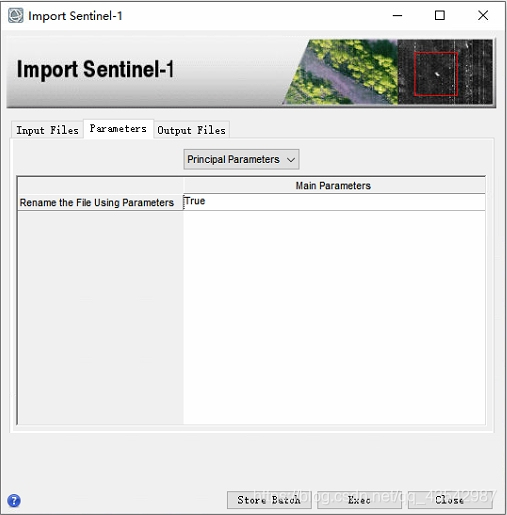The width and height of the screenshot is (507, 515).
Task: Click the chevron arrow beside Principal Parameters
Action: (291, 160)
